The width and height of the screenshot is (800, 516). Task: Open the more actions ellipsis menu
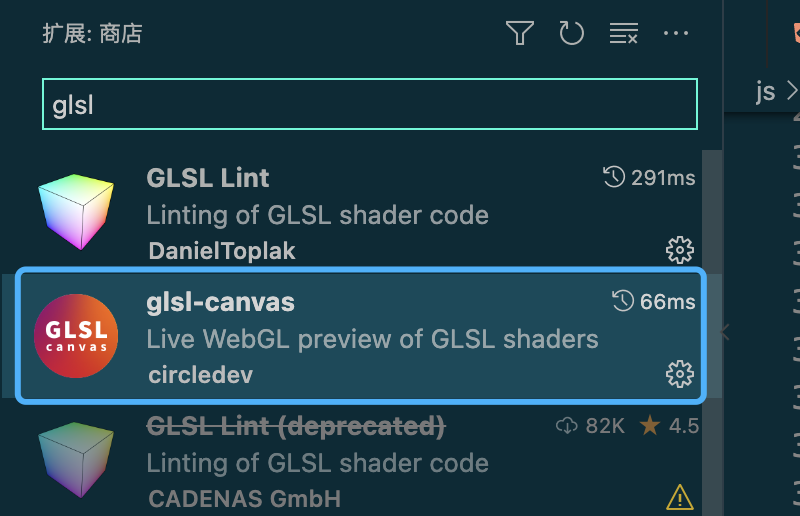[676, 34]
